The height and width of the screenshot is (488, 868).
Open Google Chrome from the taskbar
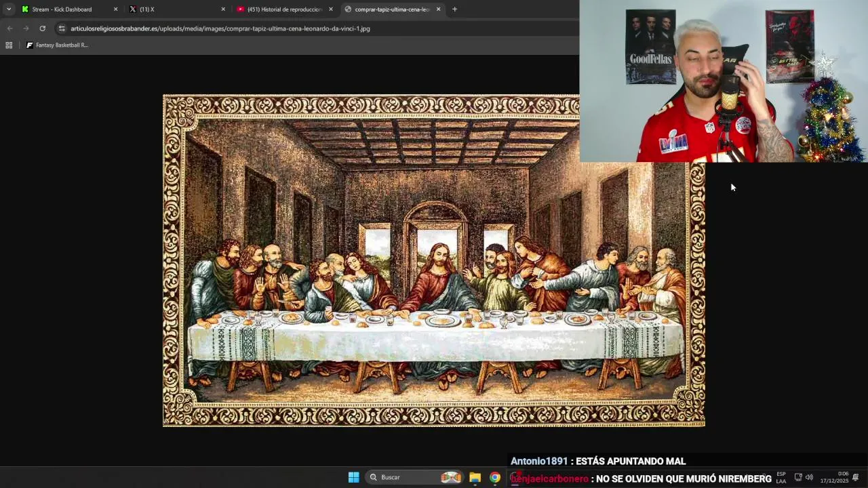click(495, 477)
